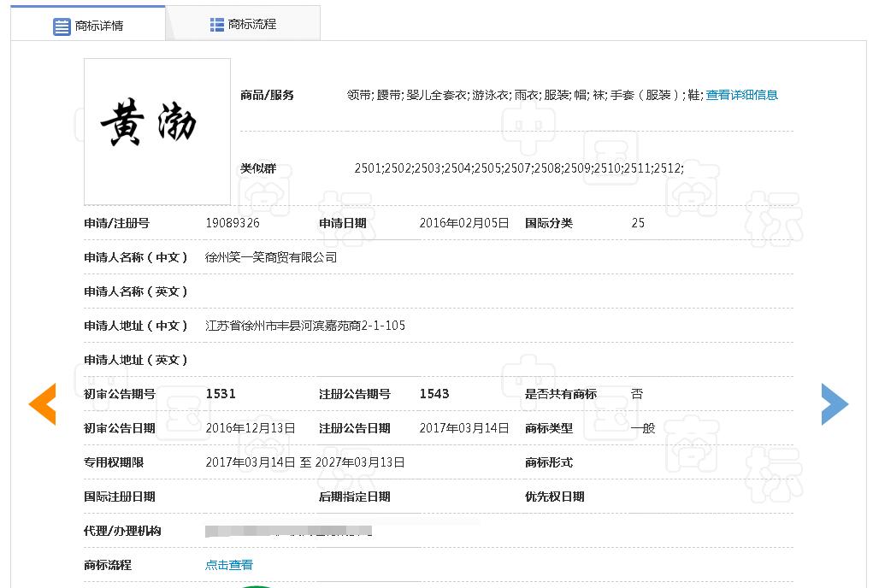Click the 国际分类 value 25
The height and width of the screenshot is (588, 873).
point(638,223)
